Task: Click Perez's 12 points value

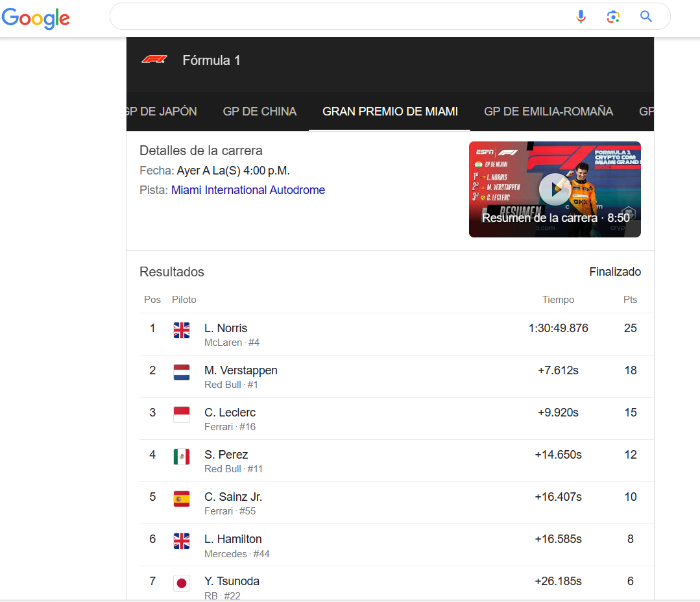Action: tap(631, 455)
